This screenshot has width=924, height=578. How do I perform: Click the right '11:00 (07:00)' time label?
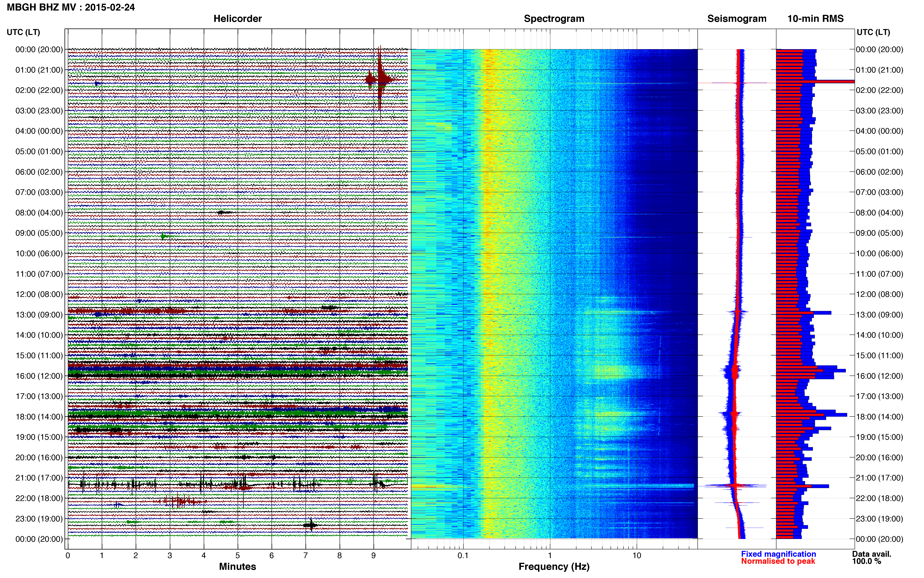pos(879,274)
